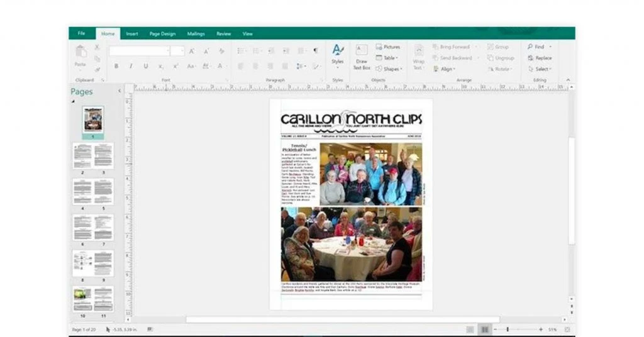The width and height of the screenshot is (644, 337).
Task: Click the Draw Text Box tool
Action: [x=362, y=57]
